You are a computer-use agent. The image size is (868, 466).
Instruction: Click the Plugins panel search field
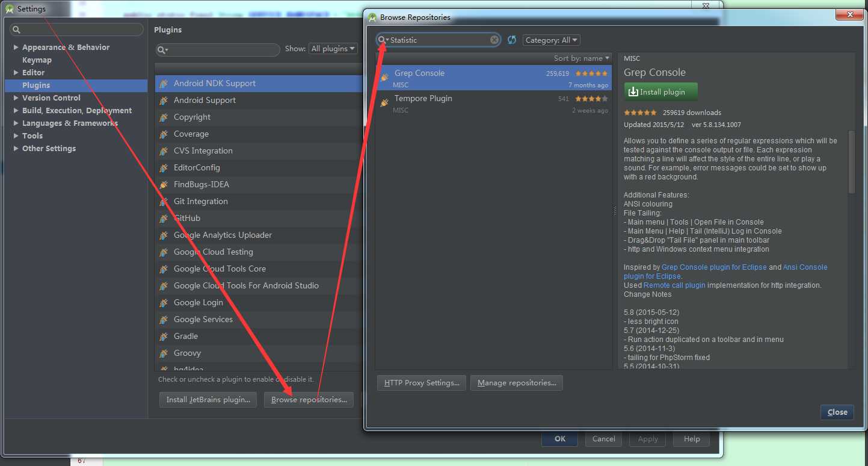coord(218,50)
